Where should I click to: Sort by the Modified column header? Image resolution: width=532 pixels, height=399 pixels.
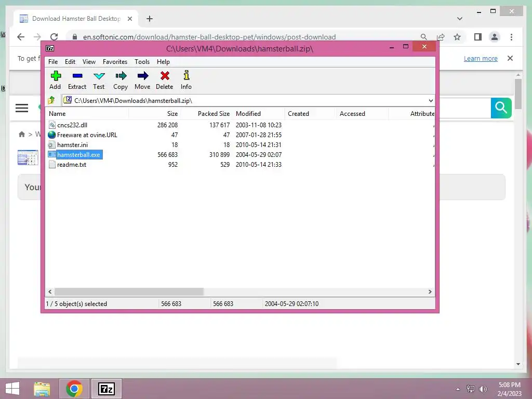(259, 114)
